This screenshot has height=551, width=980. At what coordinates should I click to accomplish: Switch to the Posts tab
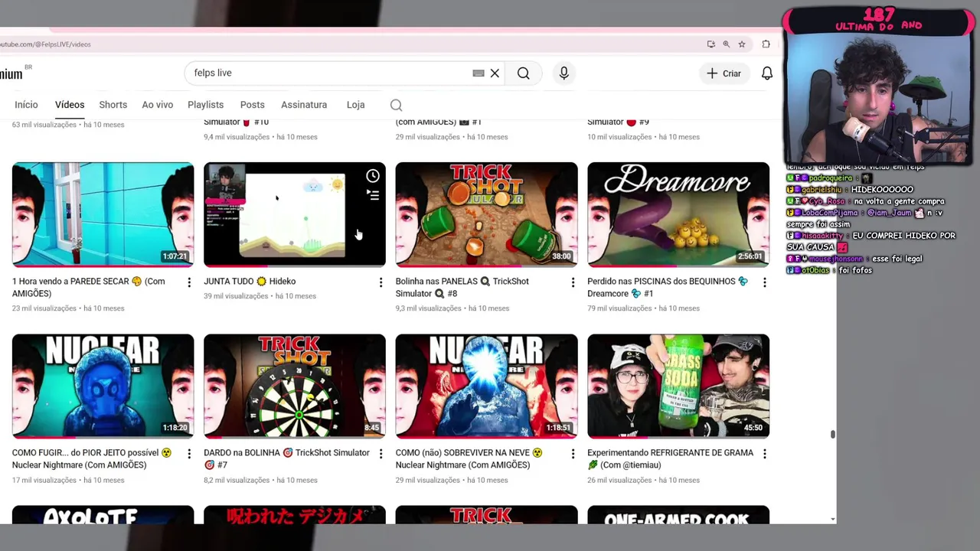pos(252,105)
